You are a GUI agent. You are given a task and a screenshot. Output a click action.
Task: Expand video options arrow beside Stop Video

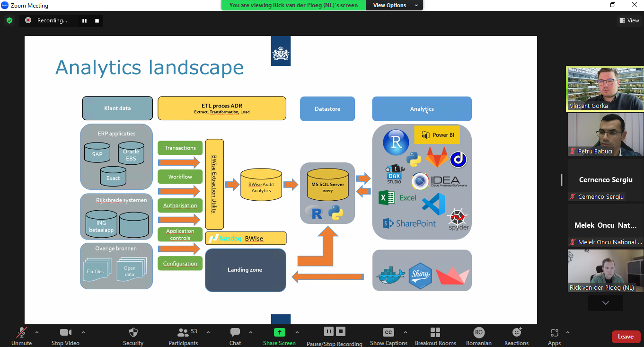point(83,332)
